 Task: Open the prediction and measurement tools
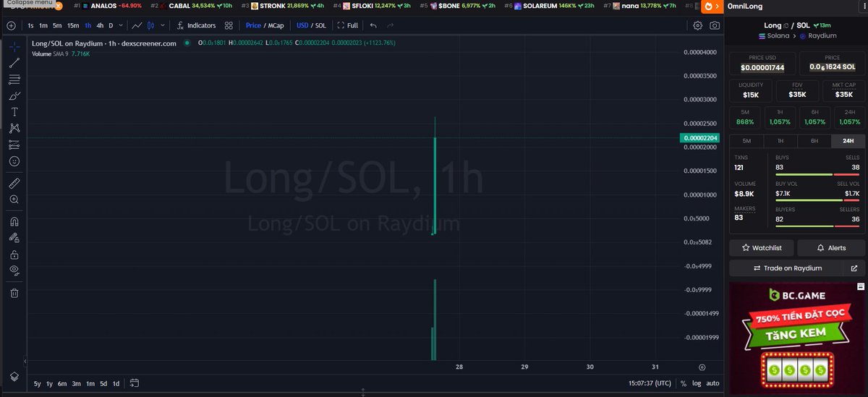[x=14, y=145]
